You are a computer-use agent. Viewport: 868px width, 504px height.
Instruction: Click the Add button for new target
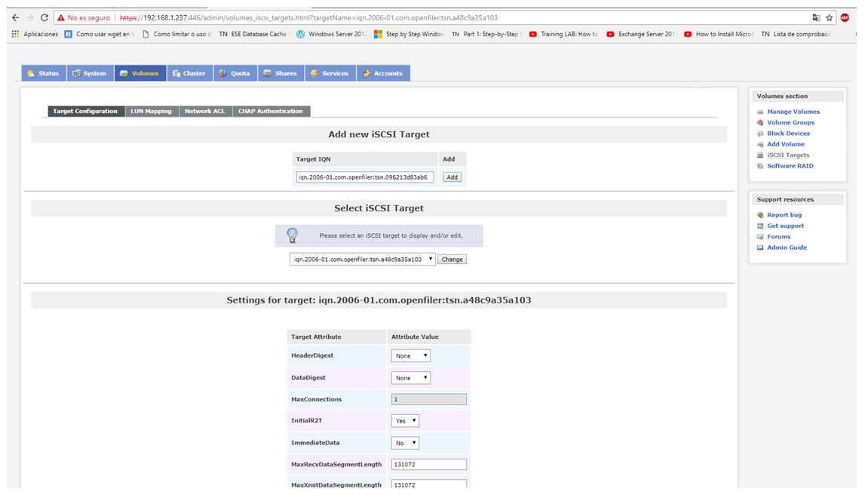(x=452, y=177)
